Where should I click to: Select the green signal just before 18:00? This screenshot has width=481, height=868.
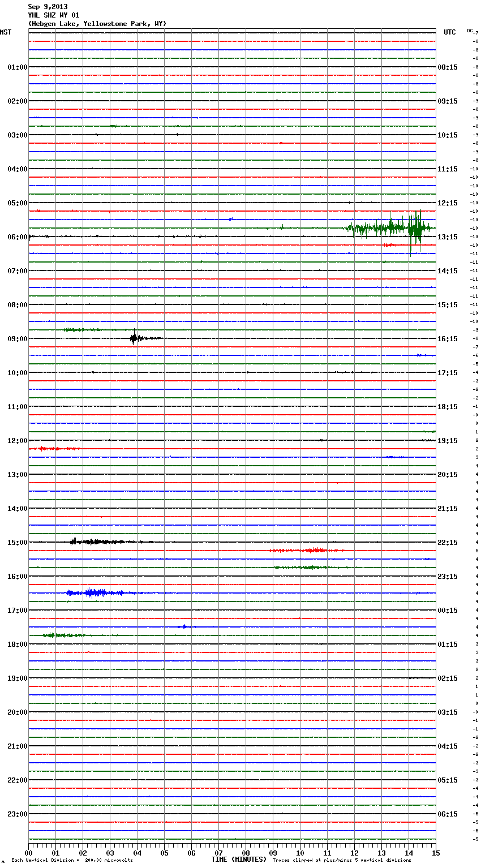coord(57,635)
